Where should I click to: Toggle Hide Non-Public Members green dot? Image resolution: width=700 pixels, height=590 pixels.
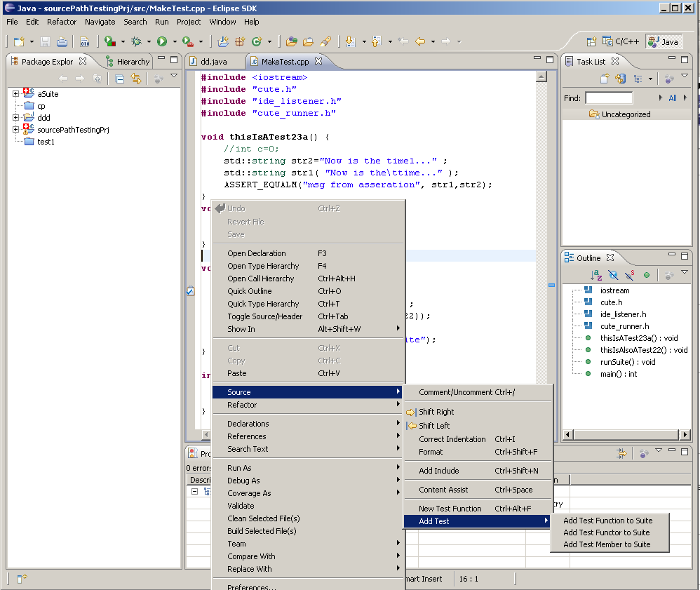(x=647, y=275)
